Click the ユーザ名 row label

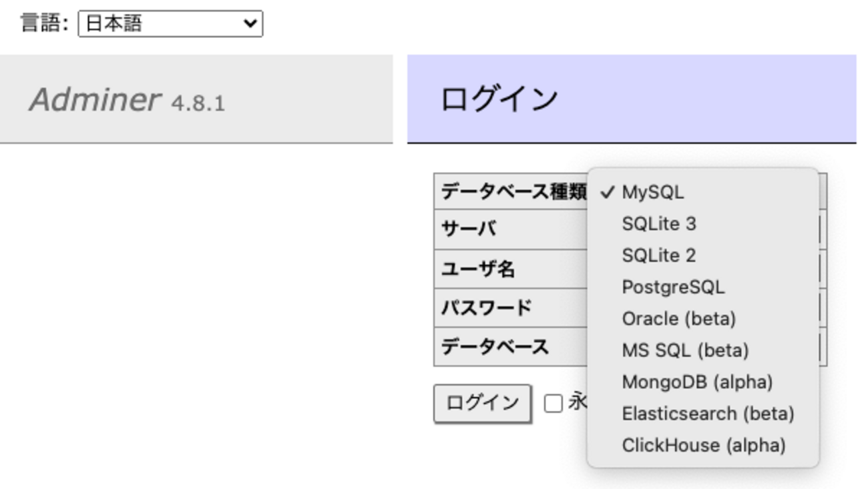click(x=477, y=269)
